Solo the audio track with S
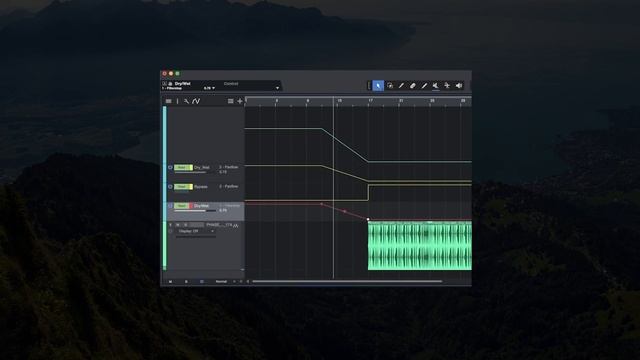Image resolution: width=640 pixels, height=360 pixels. coord(186,225)
